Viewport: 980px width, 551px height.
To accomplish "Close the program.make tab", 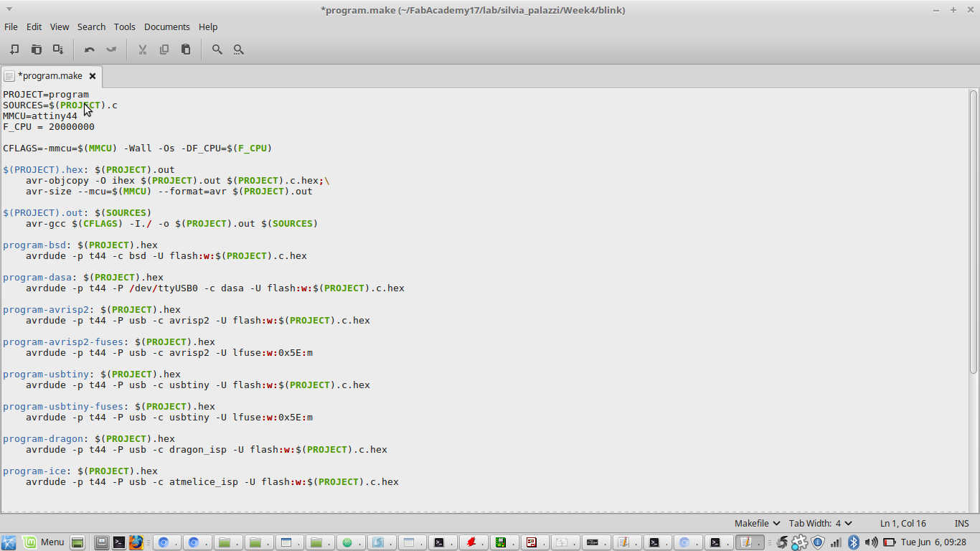I will coord(93,75).
